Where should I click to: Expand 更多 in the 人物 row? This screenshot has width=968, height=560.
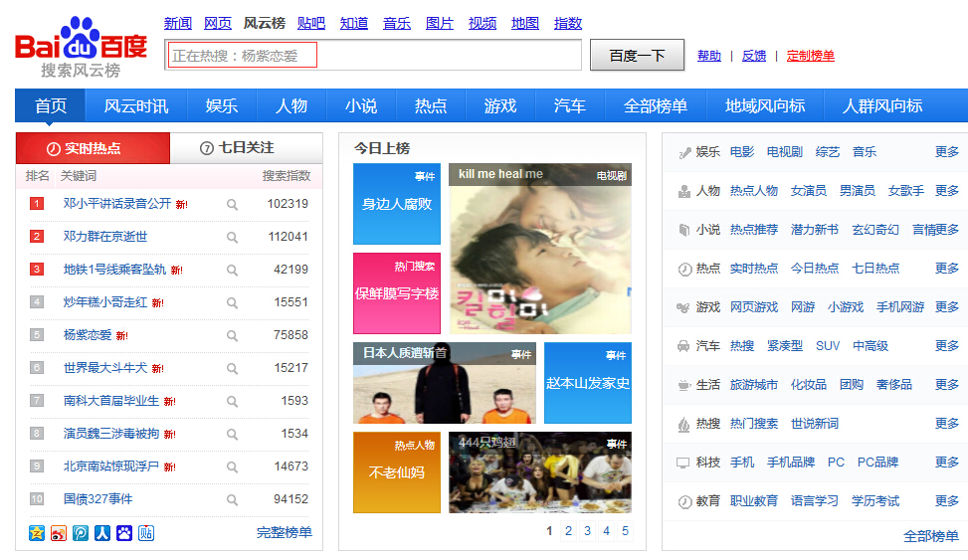947,191
